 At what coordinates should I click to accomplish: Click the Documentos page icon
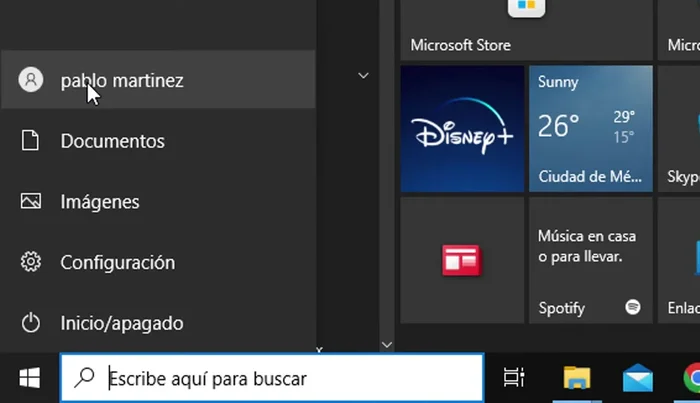pos(30,141)
